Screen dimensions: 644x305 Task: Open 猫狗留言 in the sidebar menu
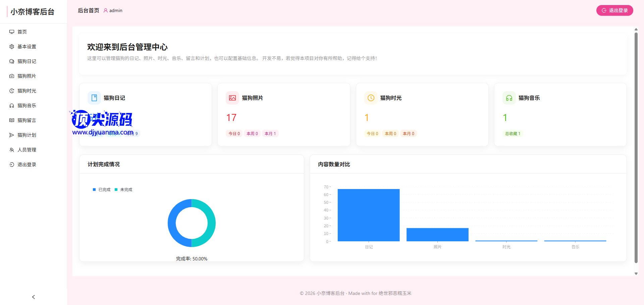[x=27, y=120]
